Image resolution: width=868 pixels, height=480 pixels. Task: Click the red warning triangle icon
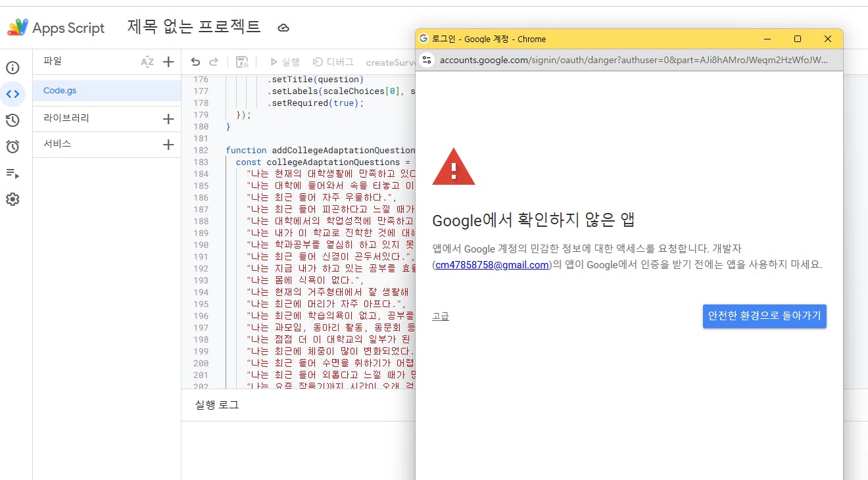pos(454,166)
